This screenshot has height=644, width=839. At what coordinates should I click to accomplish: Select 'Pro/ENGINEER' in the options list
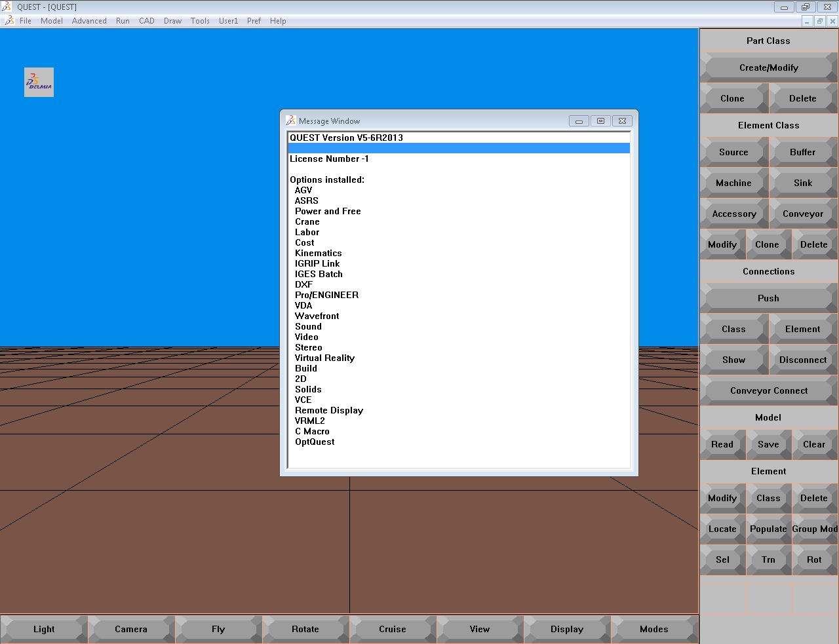[459, 295]
